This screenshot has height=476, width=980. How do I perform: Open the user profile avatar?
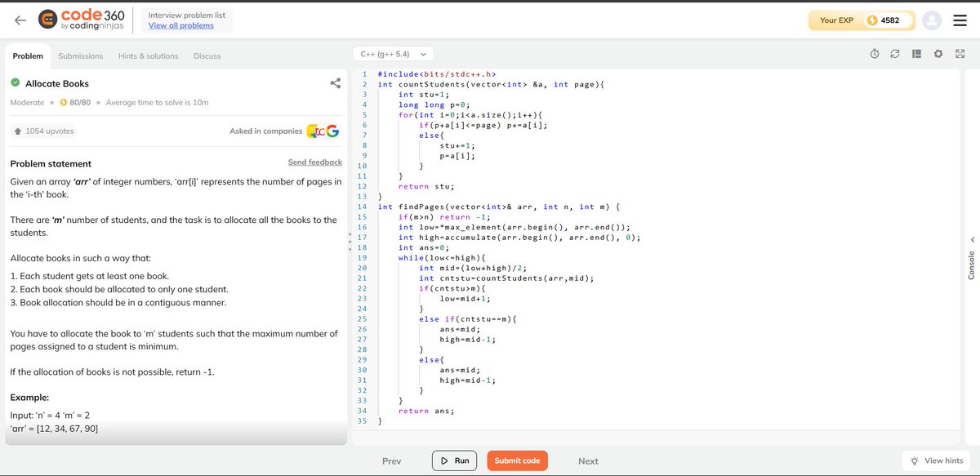931,20
